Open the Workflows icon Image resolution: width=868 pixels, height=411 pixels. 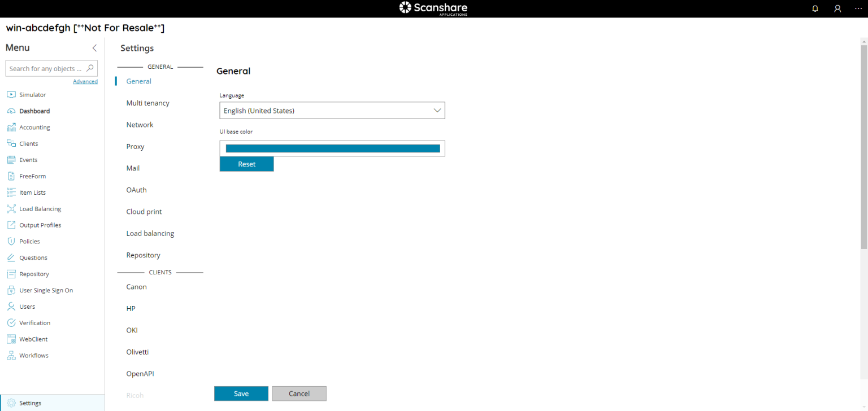(x=11, y=356)
